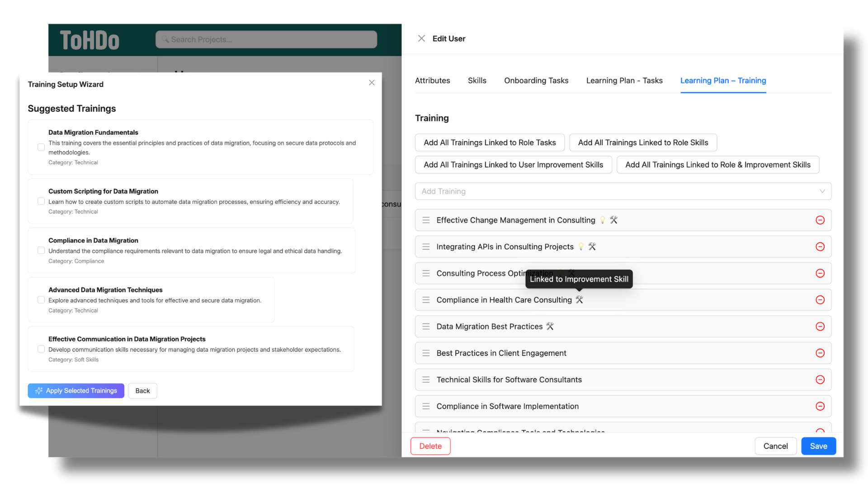Remove Integrating APIs in Consulting Projects training

820,247
